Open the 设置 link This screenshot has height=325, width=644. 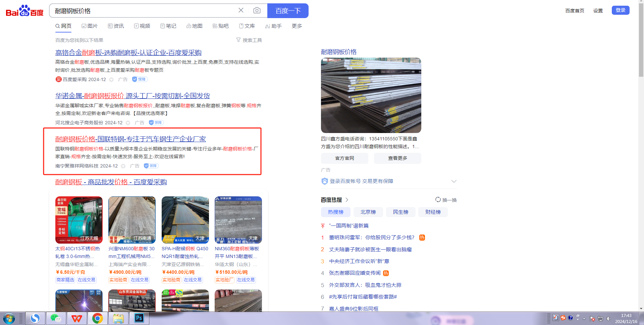click(x=598, y=11)
